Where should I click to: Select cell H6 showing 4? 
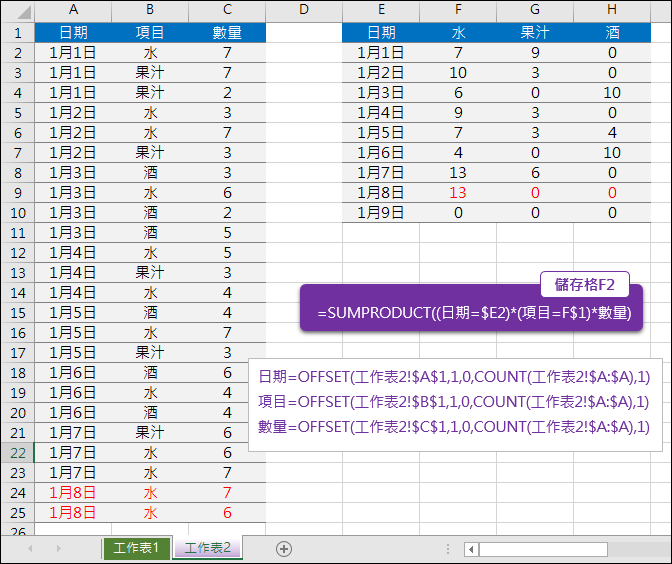[x=612, y=132]
